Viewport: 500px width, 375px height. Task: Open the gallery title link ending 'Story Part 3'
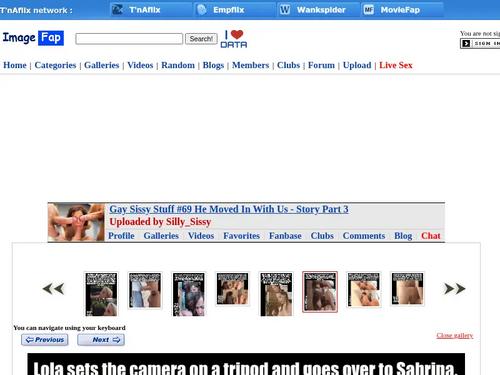point(229,209)
